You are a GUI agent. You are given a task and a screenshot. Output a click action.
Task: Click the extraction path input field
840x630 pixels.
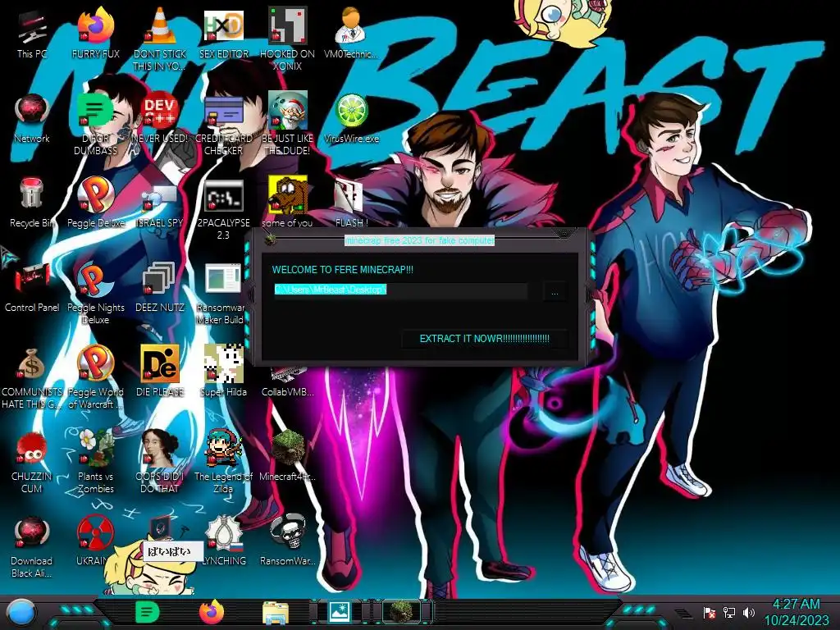coord(400,290)
